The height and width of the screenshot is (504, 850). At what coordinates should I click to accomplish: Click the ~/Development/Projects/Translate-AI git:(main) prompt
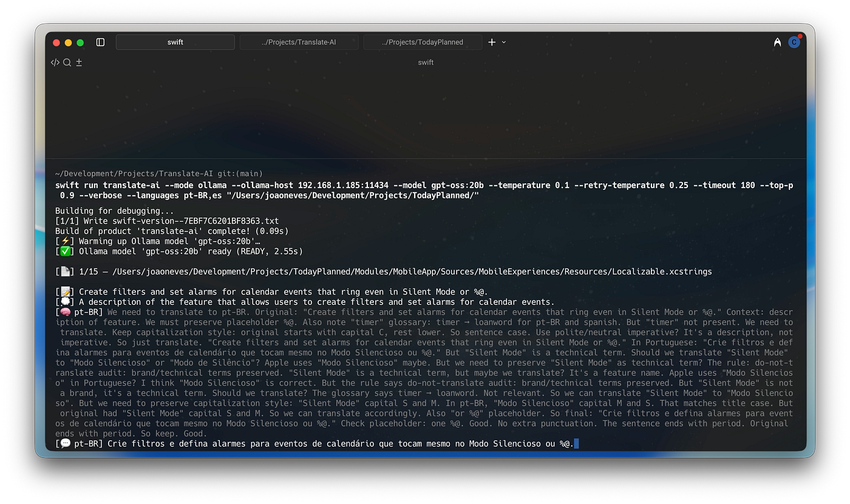159,174
